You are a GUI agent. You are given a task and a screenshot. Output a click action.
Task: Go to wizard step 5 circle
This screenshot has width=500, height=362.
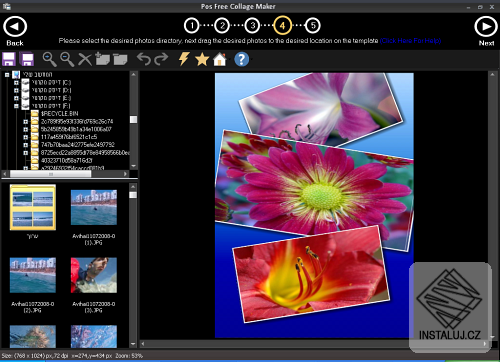313,25
